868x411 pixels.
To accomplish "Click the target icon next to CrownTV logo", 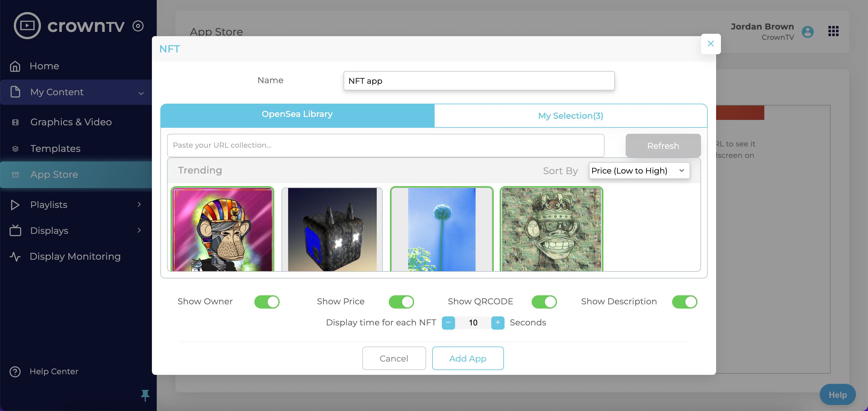I will pos(138,26).
